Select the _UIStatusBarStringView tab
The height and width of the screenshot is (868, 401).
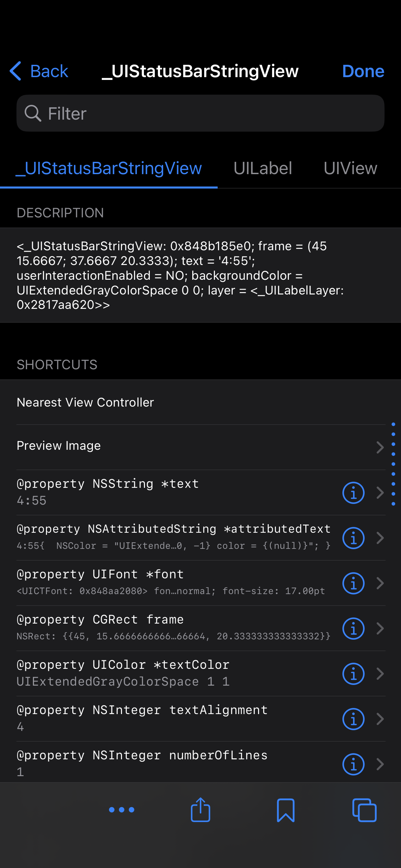[109, 168]
